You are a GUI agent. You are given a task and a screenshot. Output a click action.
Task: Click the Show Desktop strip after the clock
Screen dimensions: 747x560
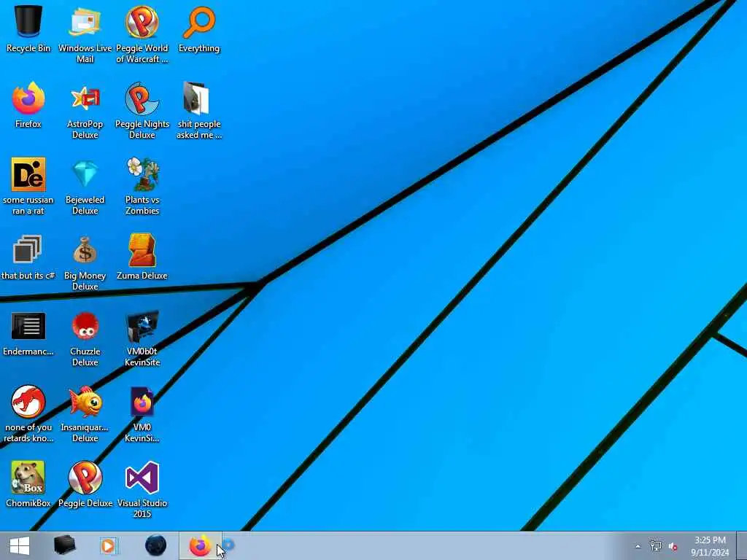pos(741,545)
